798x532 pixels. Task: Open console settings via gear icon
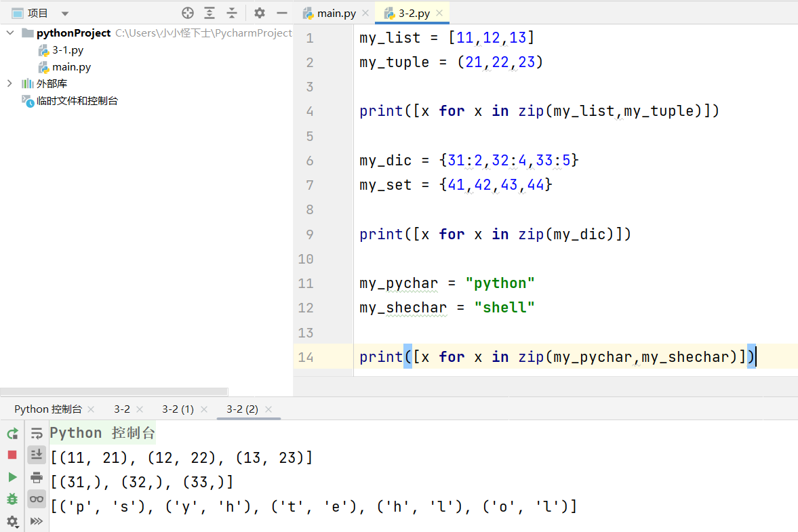11,522
